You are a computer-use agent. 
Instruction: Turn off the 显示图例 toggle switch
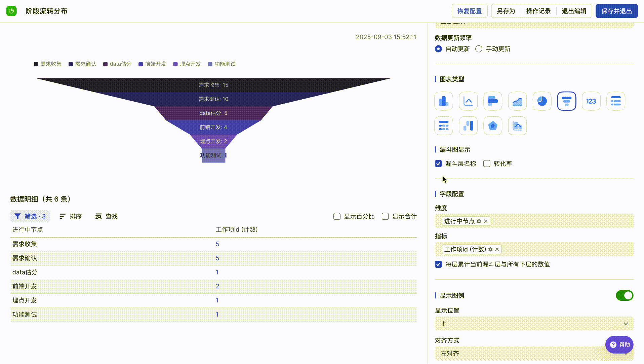pos(625,295)
